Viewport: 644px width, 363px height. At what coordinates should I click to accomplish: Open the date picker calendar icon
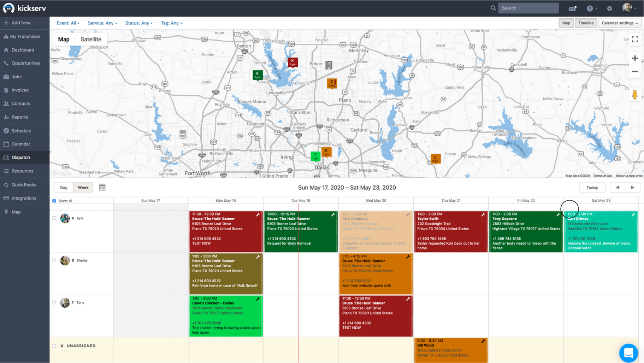(102, 187)
